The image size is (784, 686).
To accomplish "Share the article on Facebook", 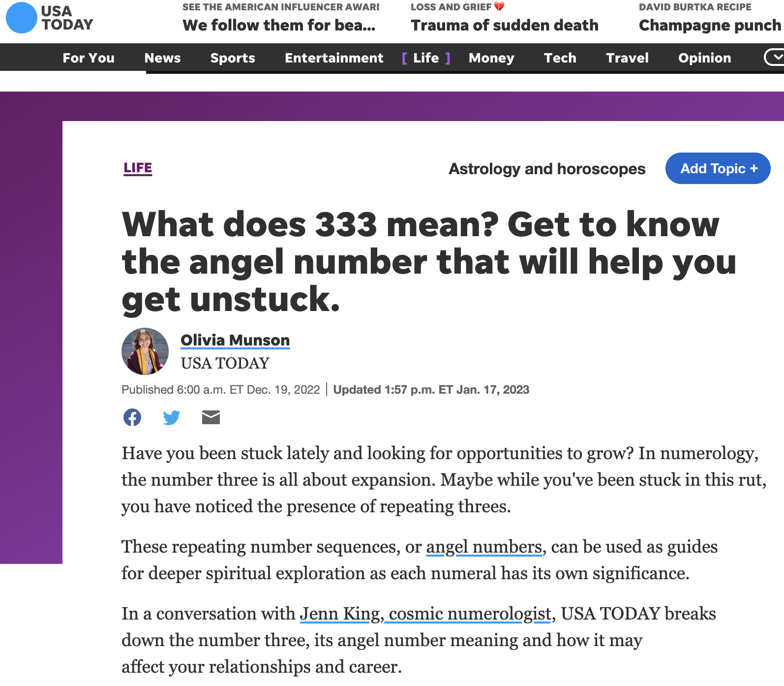I will pos(132,417).
